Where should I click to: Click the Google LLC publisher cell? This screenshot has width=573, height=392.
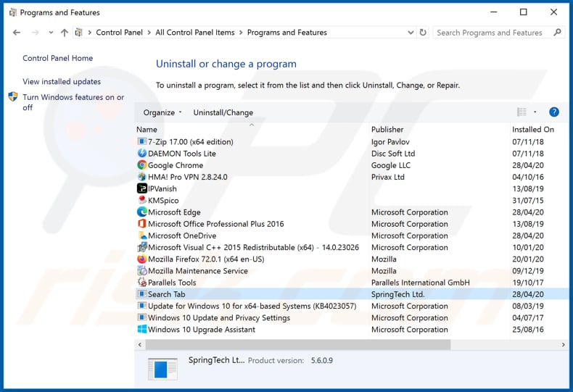(391, 165)
